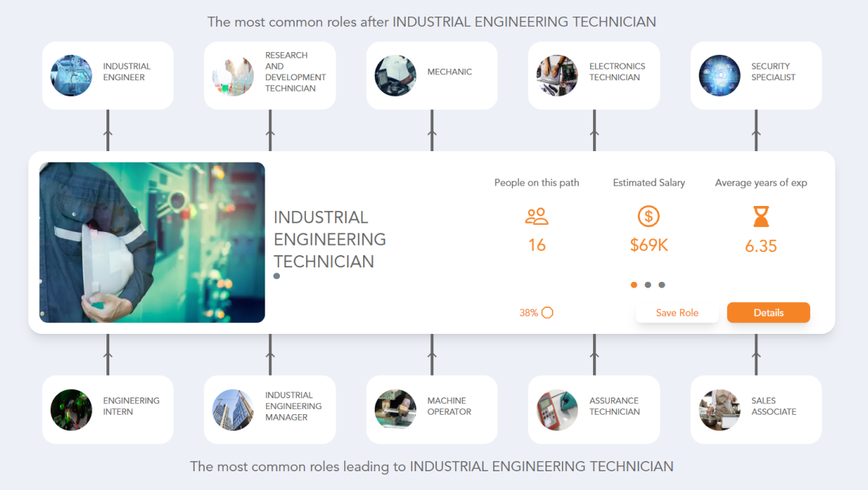Select the first orange pagination dot
This screenshot has width=868, height=490.
[x=634, y=285]
